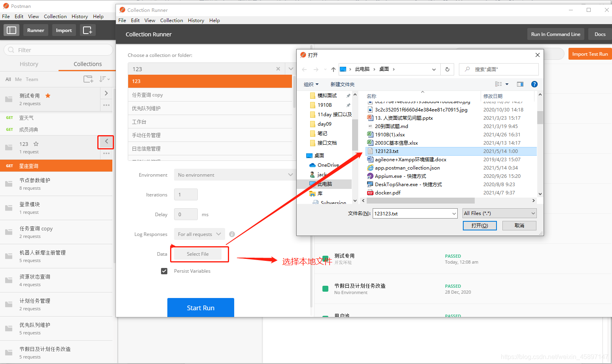Click the Filter search field
This screenshot has height=364, width=612.
point(59,50)
